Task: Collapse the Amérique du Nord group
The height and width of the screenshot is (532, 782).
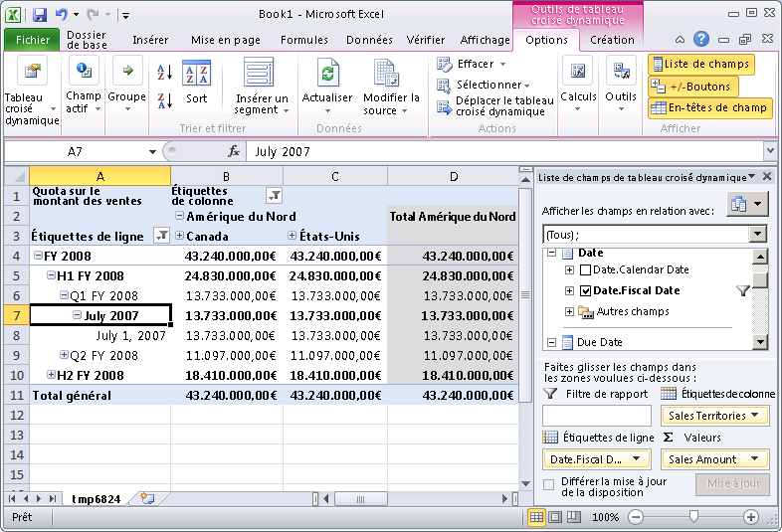Action: tap(179, 216)
